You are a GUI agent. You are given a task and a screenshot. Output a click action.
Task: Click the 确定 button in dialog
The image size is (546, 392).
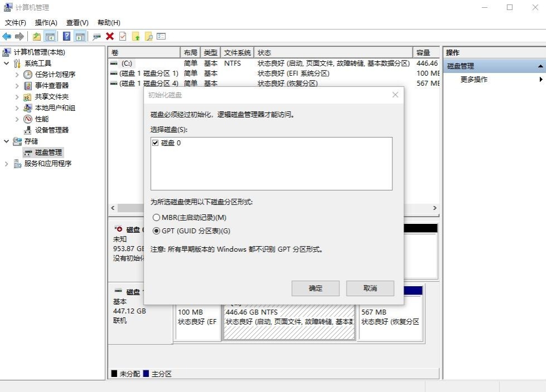pyautogui.click(x=315, y=288)
